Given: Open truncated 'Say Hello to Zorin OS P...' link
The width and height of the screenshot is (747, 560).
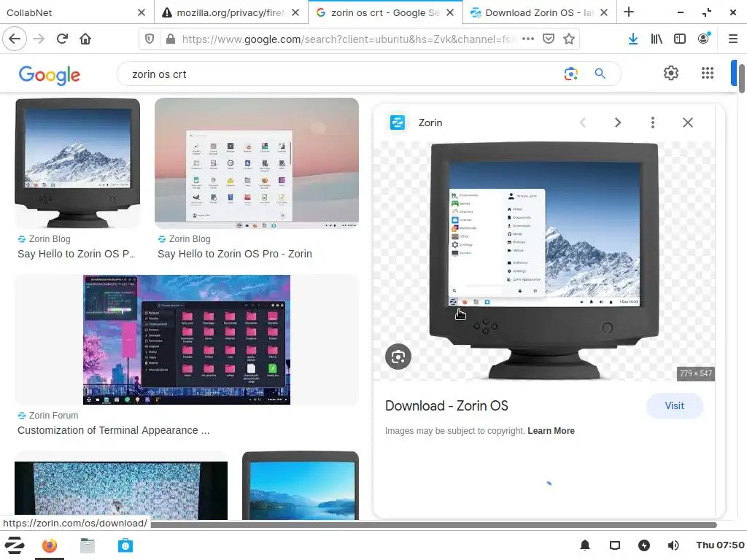Looking at the screenshot, I should pyautogui.click(x=76, y=254).
